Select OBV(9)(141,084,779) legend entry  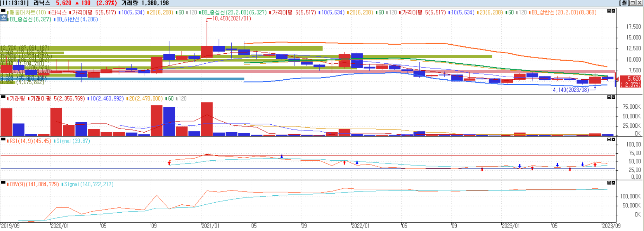[33, 184]
